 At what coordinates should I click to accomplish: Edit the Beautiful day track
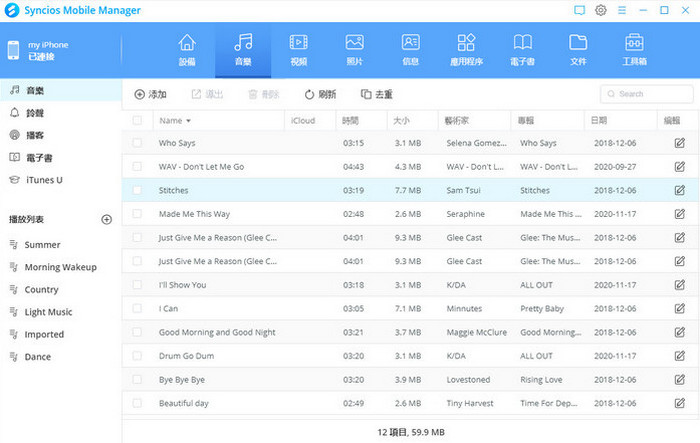pos(679,403)
